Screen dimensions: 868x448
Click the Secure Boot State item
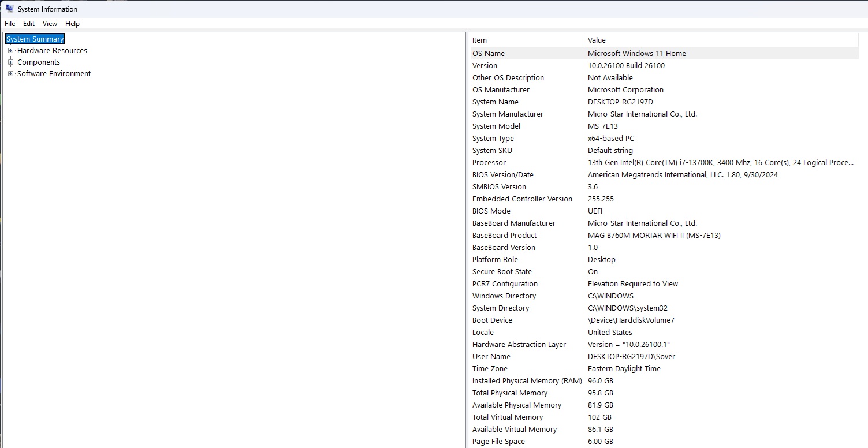(x=502, y=271)
